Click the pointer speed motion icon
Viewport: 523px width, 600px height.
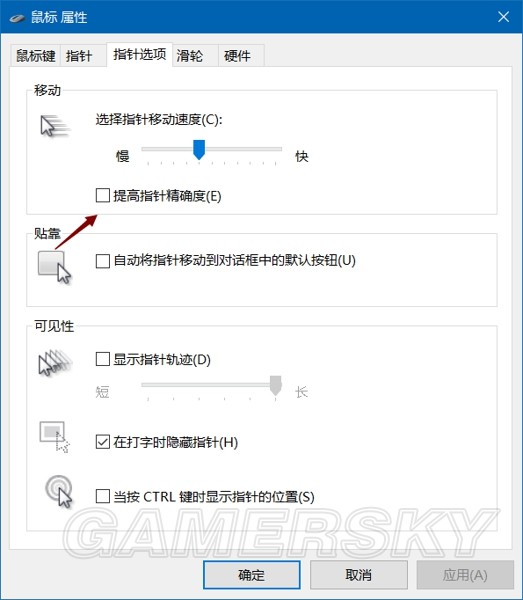point(55,126)
